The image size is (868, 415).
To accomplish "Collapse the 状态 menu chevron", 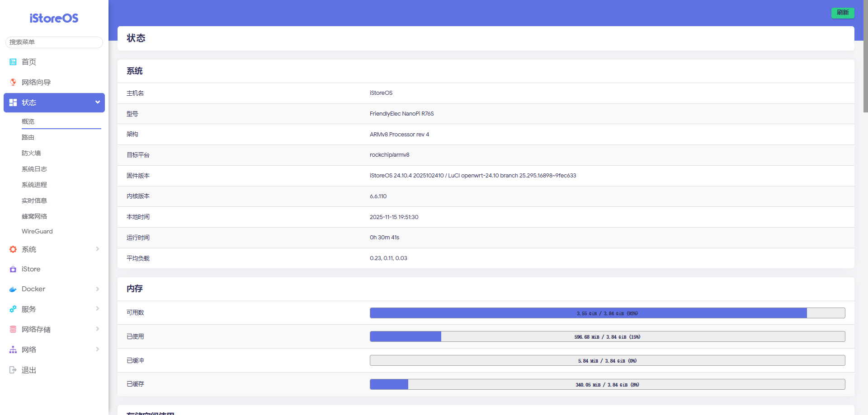I will coord(97,103).
